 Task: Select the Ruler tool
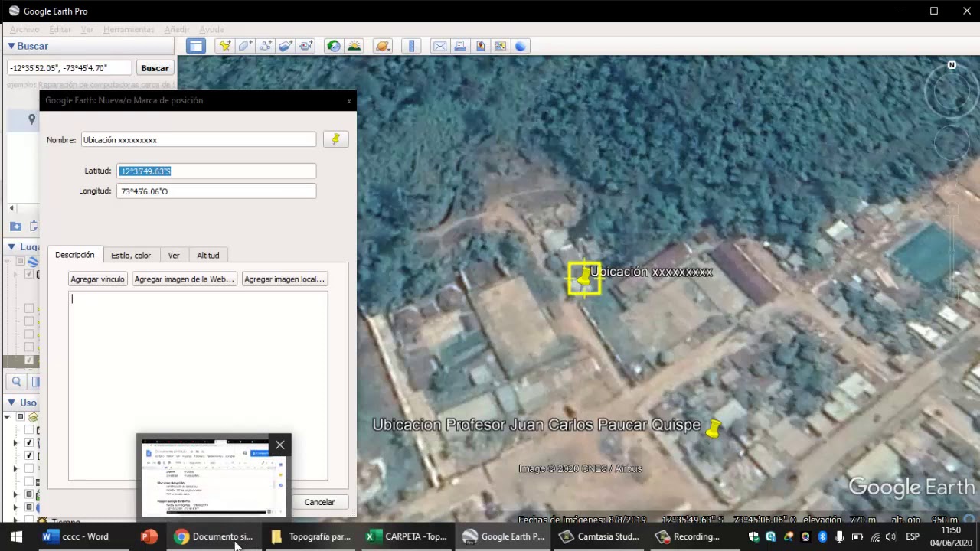coord(411,46)
